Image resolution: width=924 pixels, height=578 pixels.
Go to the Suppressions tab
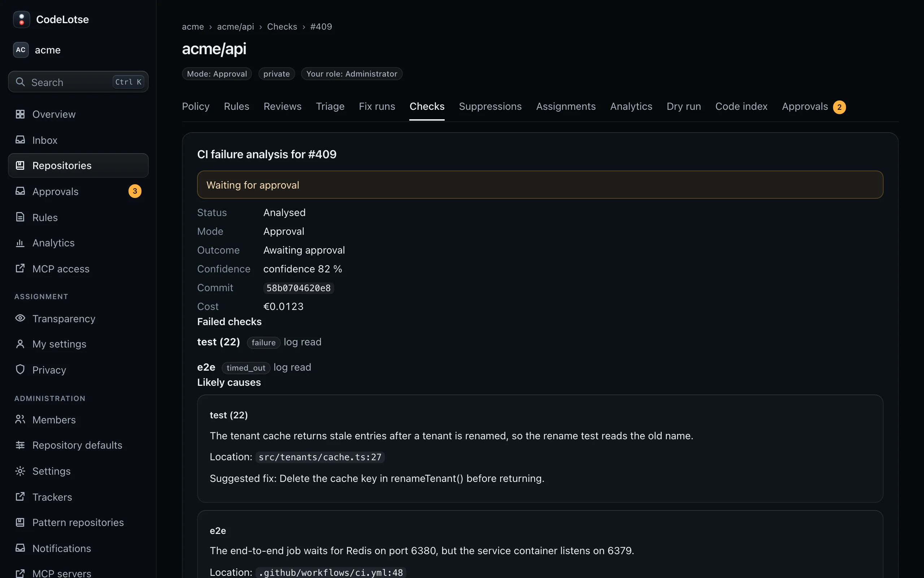tap(490, 106)
